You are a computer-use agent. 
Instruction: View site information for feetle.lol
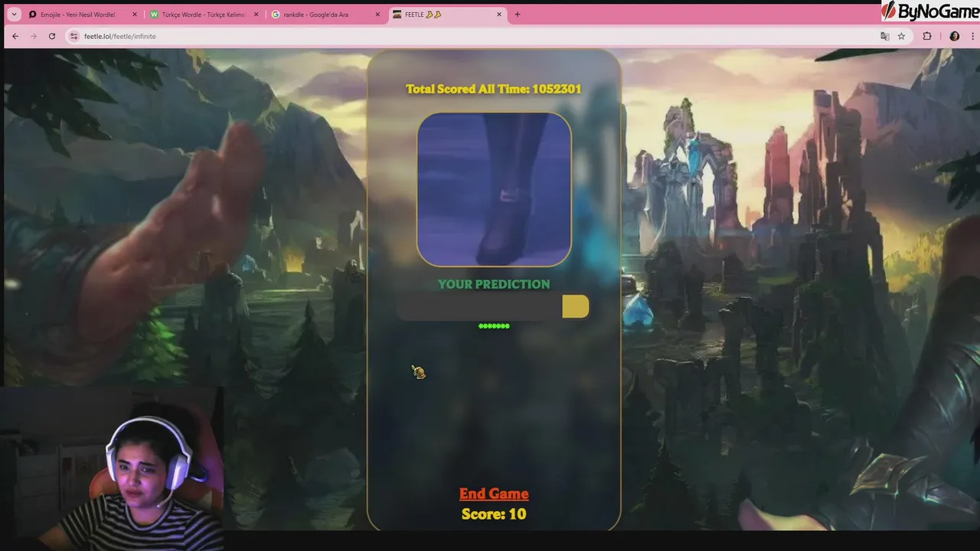tap(73, 36)
